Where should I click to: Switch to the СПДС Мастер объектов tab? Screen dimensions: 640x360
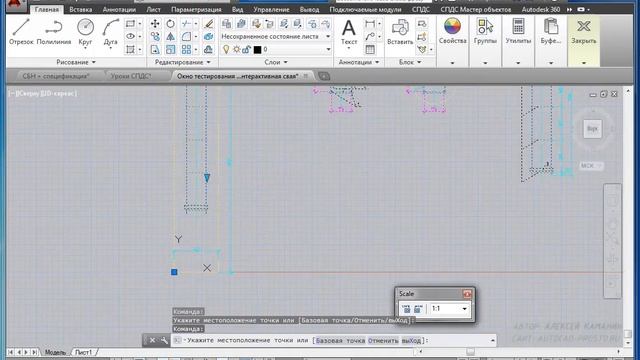476,9
